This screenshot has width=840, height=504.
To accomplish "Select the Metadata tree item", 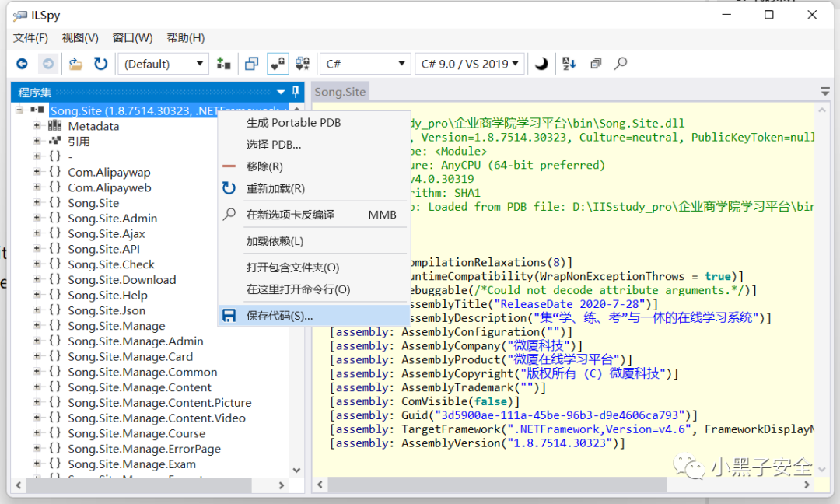I will pos(93,127).
